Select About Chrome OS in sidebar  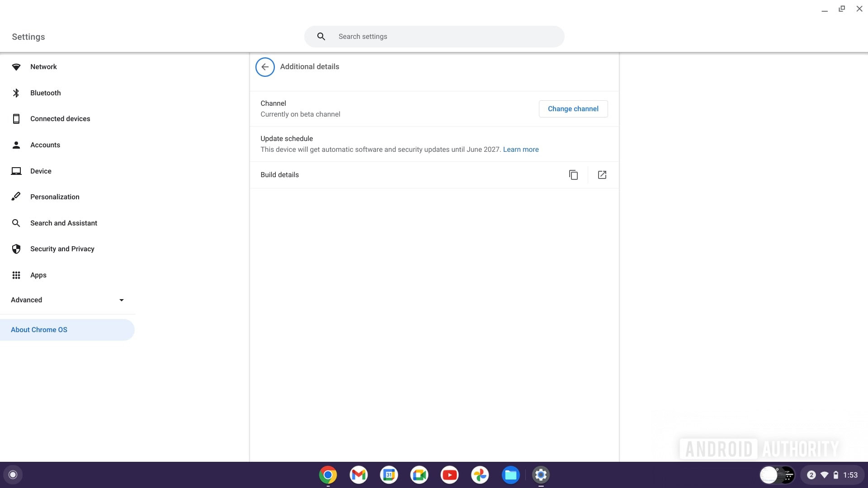[x=39, y=330]
